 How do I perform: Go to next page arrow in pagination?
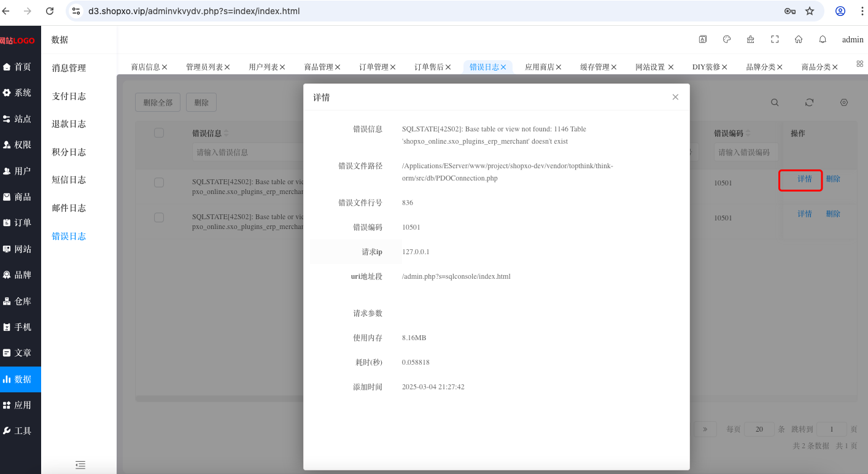705,429
